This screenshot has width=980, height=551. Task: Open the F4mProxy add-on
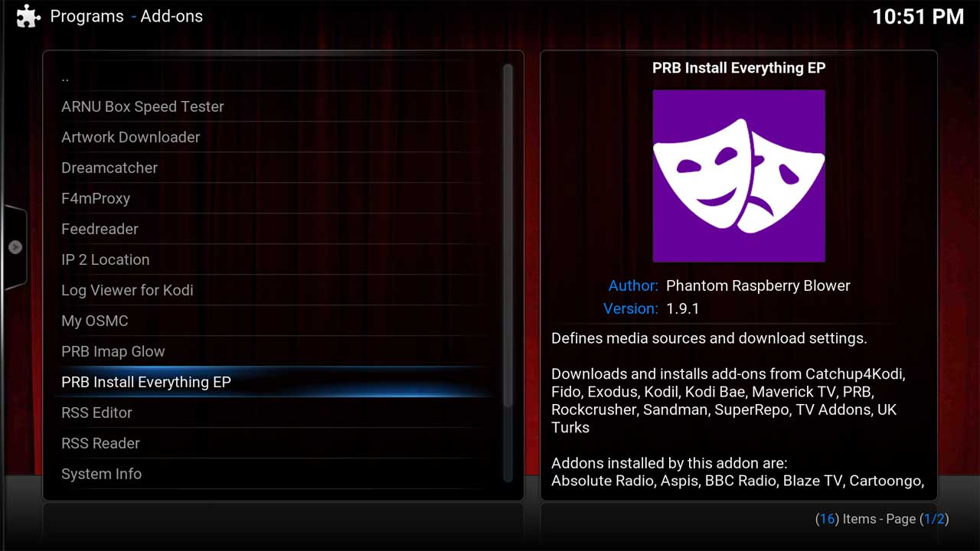(274, 198)
